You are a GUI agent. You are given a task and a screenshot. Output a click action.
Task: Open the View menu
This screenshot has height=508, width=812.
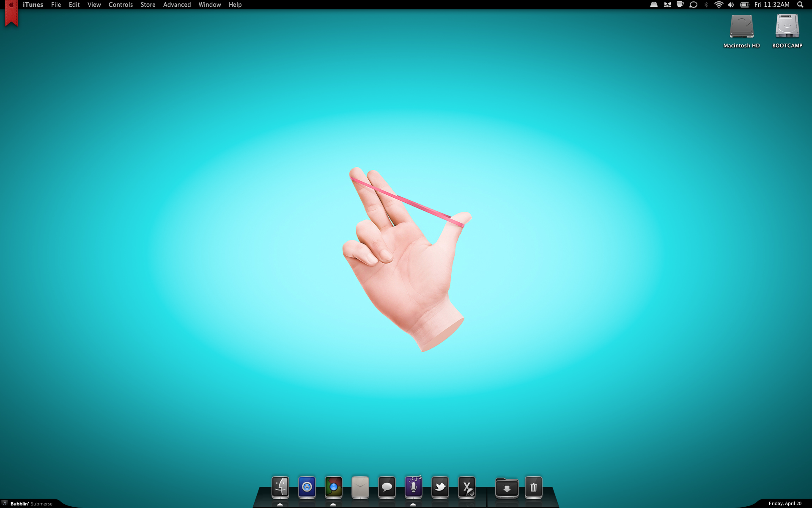[x=94, y=5]
